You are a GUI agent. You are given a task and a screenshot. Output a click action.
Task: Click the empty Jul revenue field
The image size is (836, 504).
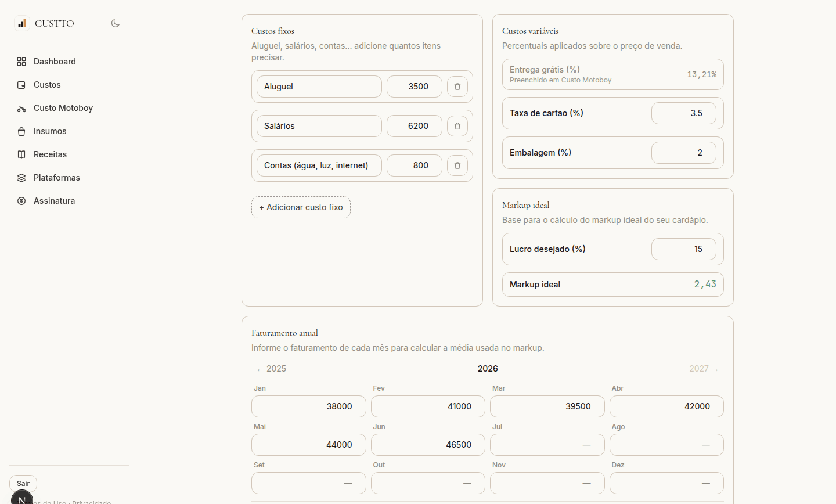(547, 445)
